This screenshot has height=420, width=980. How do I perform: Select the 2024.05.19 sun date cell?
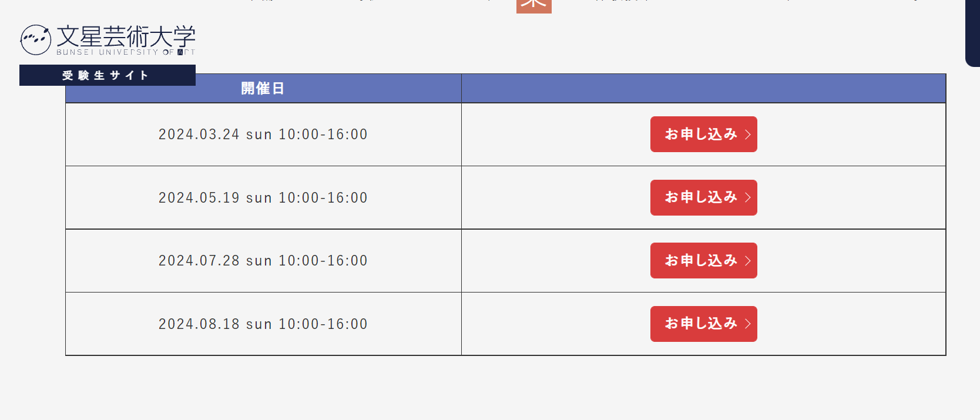click(263, 197)
